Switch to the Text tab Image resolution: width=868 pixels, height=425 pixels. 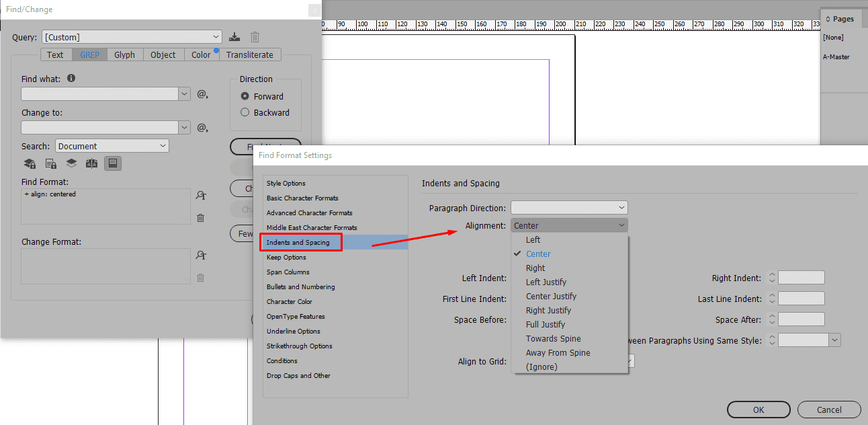[x=56, y=55]
